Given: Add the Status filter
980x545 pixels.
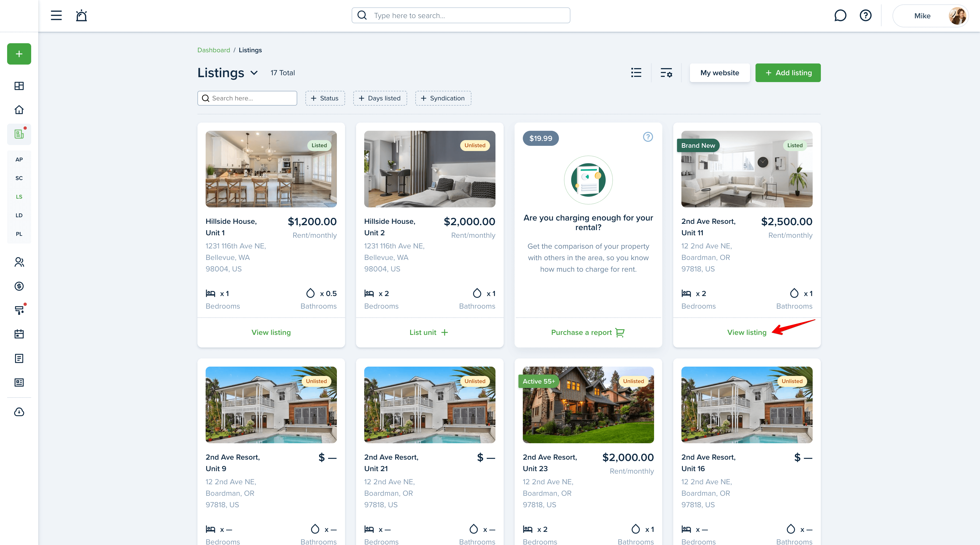Looking at the screenshot, I should pyautogui.click(x=325, y=98).
